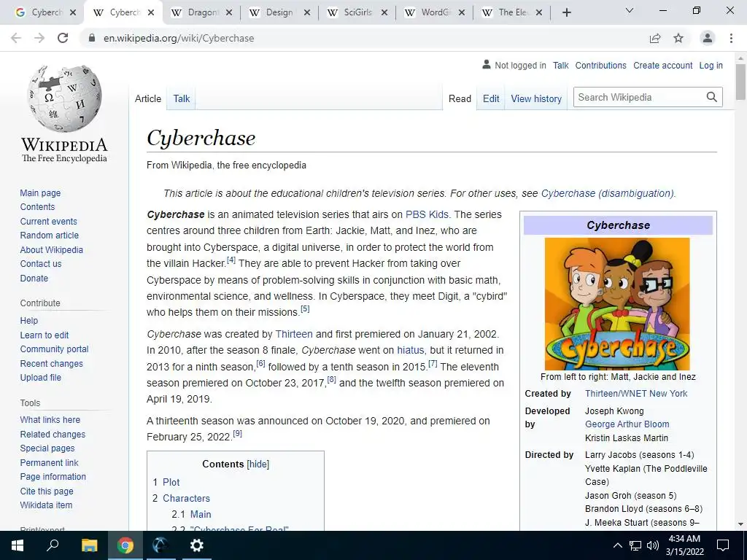Click the address bar URL
This screenshot has height=560, width=747.
tap(179, 38)
